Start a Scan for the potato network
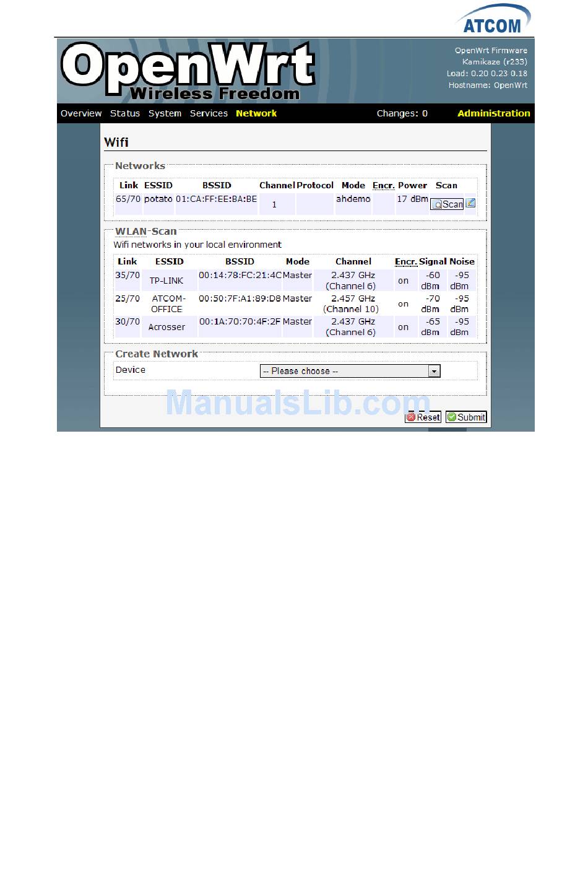 447,204
